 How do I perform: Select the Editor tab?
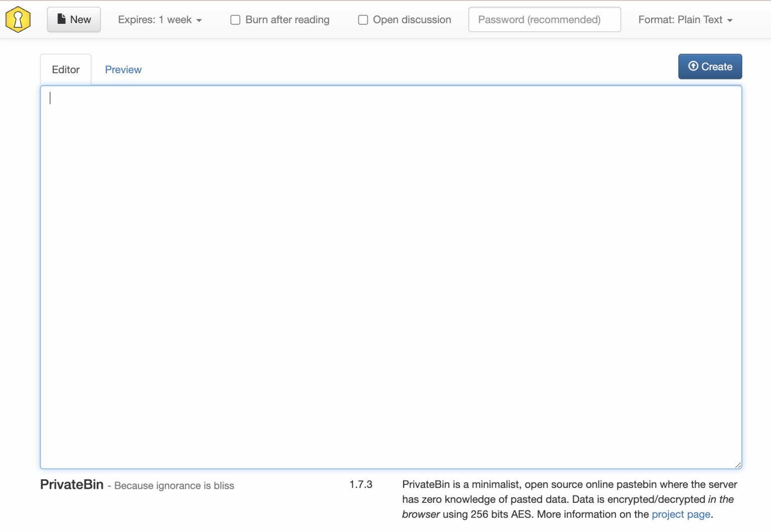(x=65, y=69)
